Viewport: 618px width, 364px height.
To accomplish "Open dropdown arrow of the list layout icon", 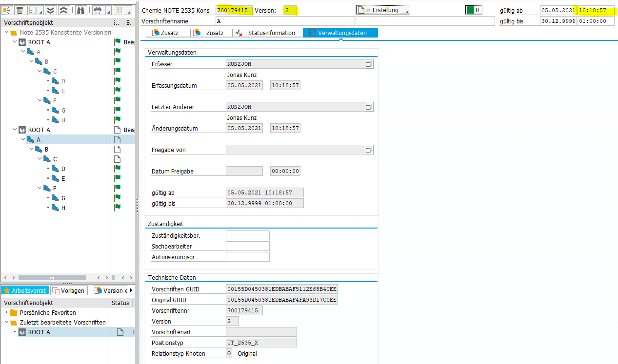I will click(40, 11).
